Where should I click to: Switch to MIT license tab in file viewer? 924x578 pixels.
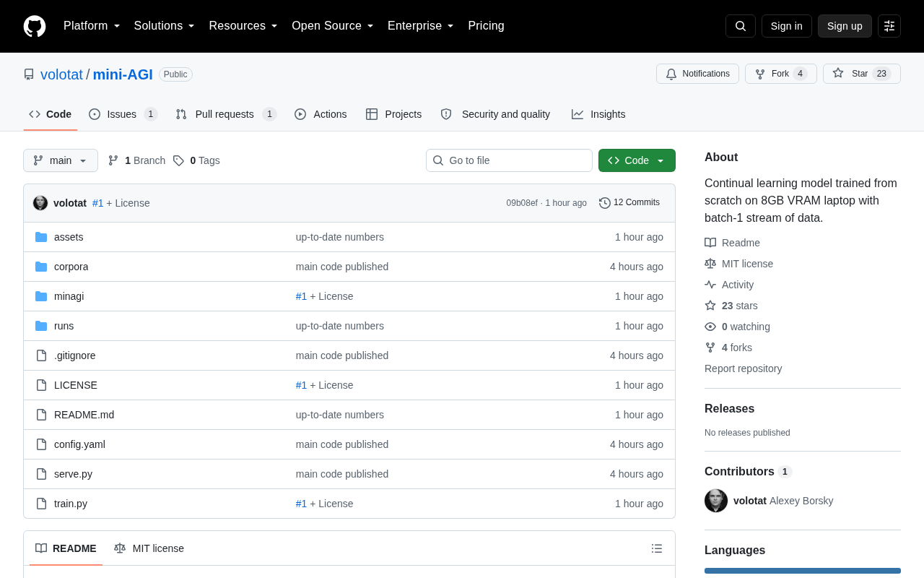(149, 548)
